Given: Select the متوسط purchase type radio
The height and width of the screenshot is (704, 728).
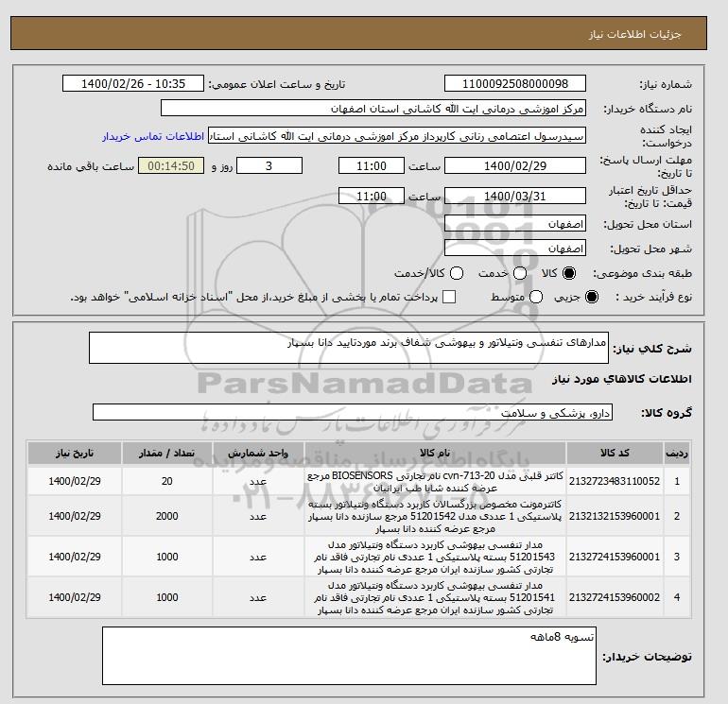Looking at the screenshot, I should click(536, 297).
